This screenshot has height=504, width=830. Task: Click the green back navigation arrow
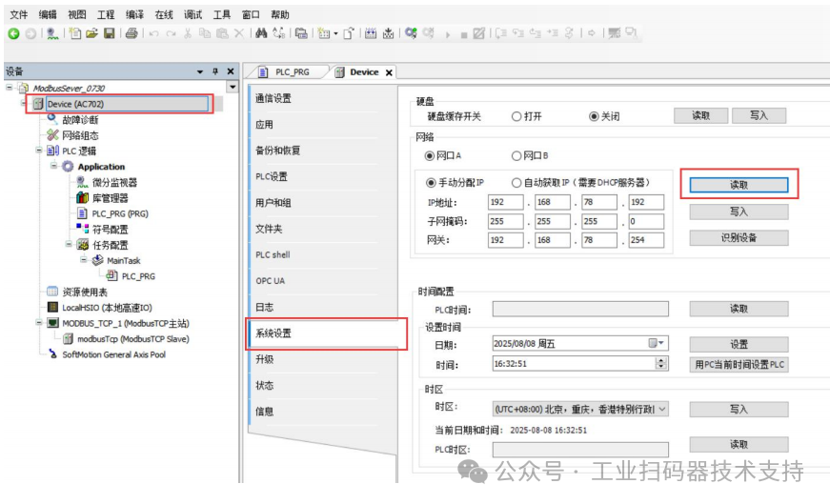pos(13,33)
